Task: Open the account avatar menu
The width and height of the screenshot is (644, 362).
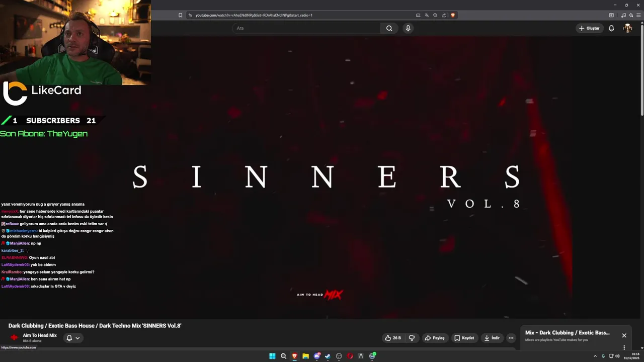Action: point(627,28)
